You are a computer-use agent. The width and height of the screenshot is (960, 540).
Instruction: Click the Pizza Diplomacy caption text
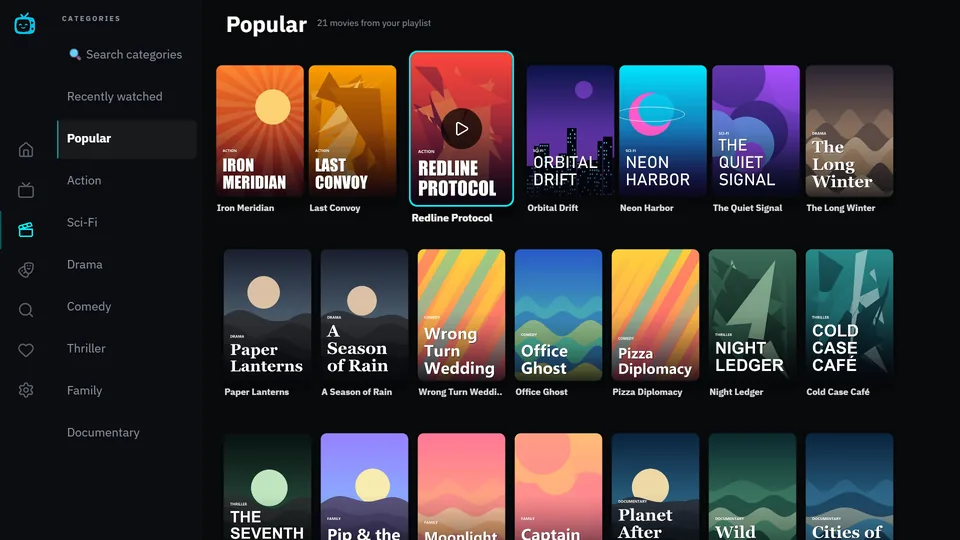click(647, 392)
